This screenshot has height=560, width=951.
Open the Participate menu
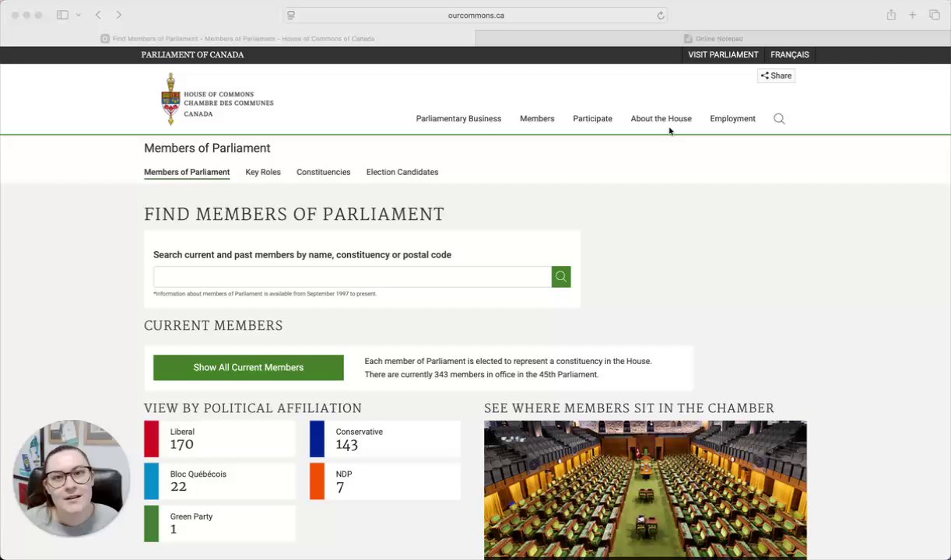coord(592,118)
